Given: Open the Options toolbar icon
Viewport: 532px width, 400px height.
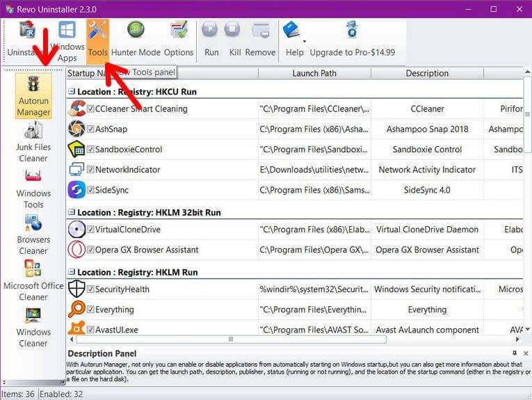Looking at the screenshot, I should (179, 30).
